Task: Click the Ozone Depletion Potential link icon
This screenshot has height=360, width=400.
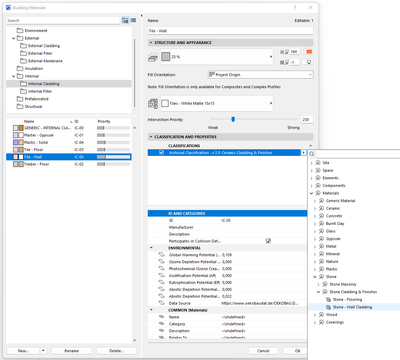Action: (x=162, y=262)
